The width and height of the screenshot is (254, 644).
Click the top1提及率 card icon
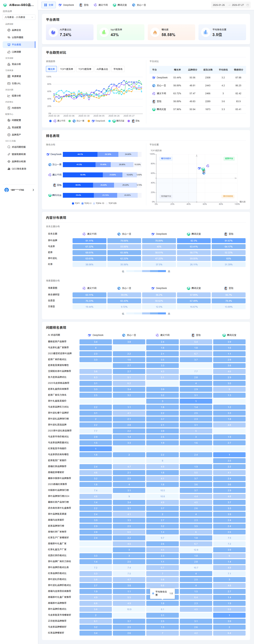pos(104,32)
